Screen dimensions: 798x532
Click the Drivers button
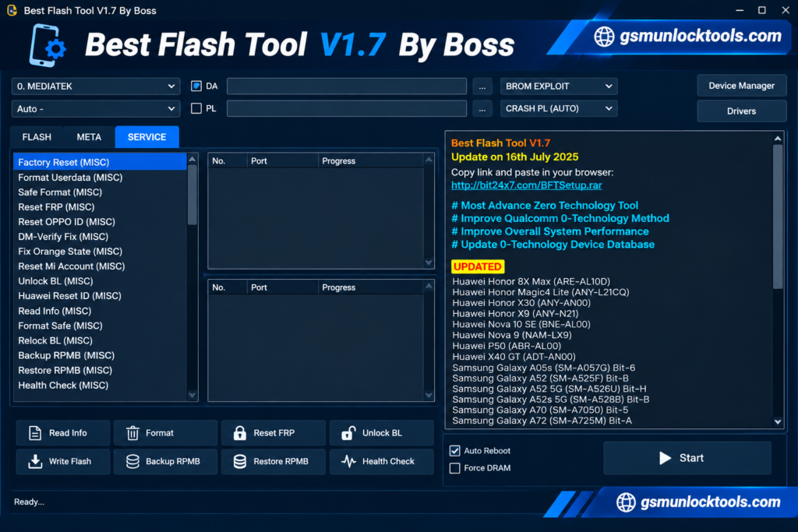[742, 111]
